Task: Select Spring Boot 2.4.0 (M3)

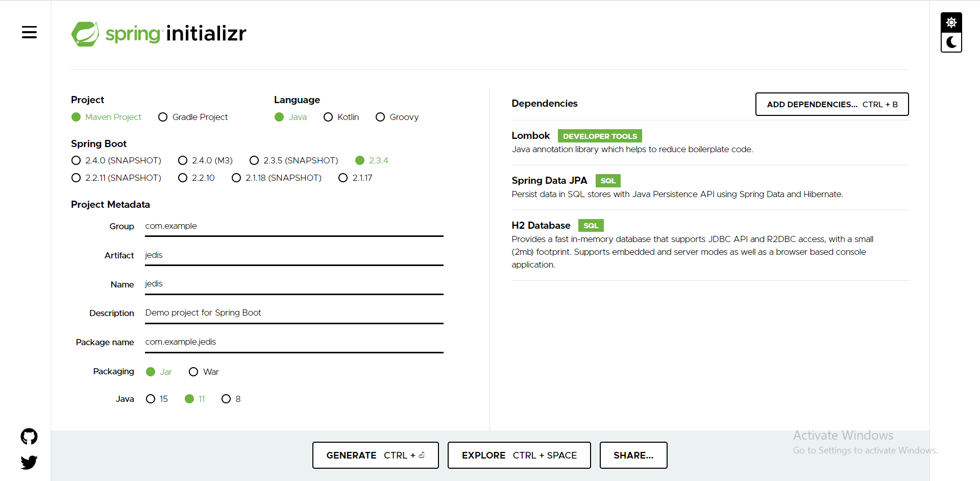Action: tap(205, 160)
